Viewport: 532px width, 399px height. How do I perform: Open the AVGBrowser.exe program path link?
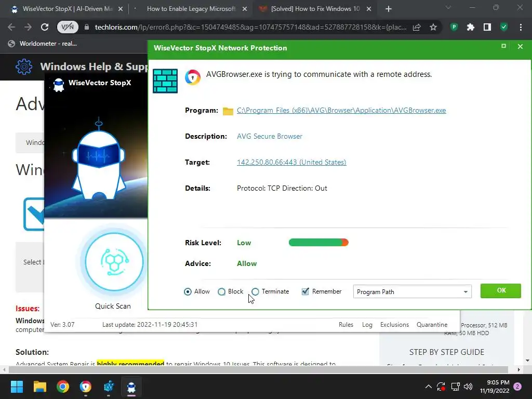point(341,110)
